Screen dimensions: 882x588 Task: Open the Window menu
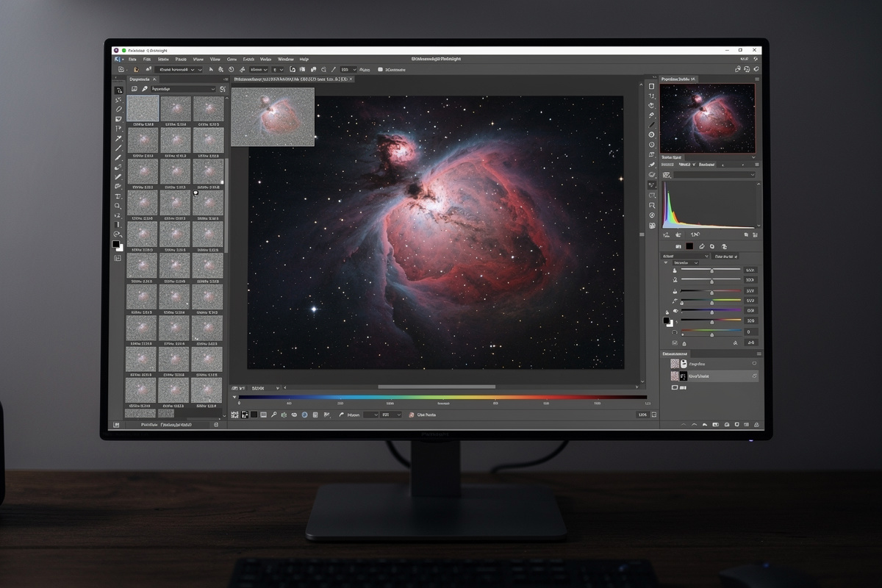(x=285, y=59)
